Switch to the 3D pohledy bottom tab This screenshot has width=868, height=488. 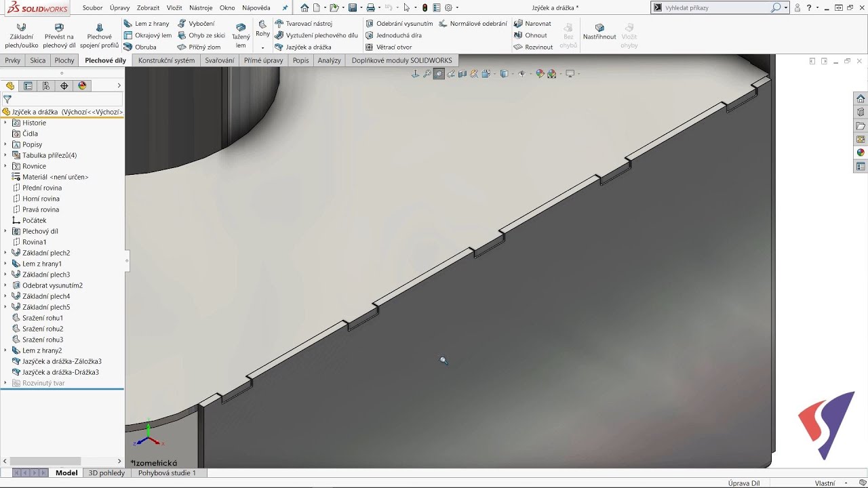coord(107,473)
